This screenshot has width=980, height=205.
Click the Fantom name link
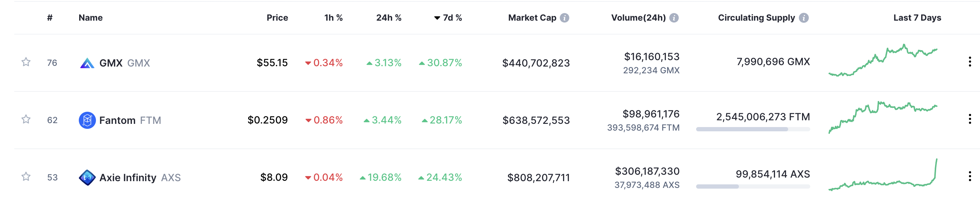click(x=117, y=120)
